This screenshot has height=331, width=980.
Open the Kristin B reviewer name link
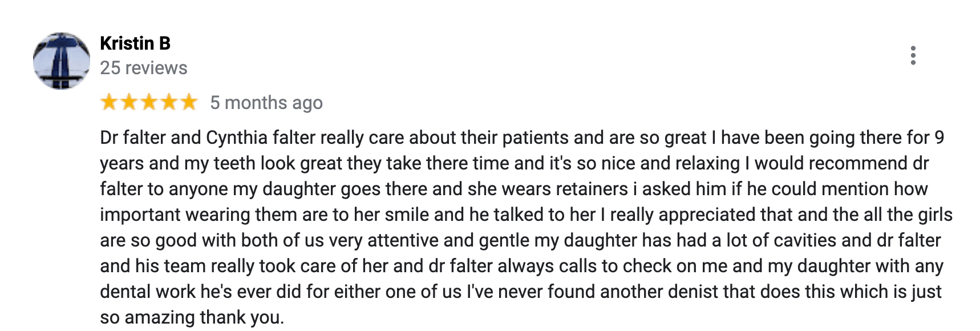[x=135, y=43]
